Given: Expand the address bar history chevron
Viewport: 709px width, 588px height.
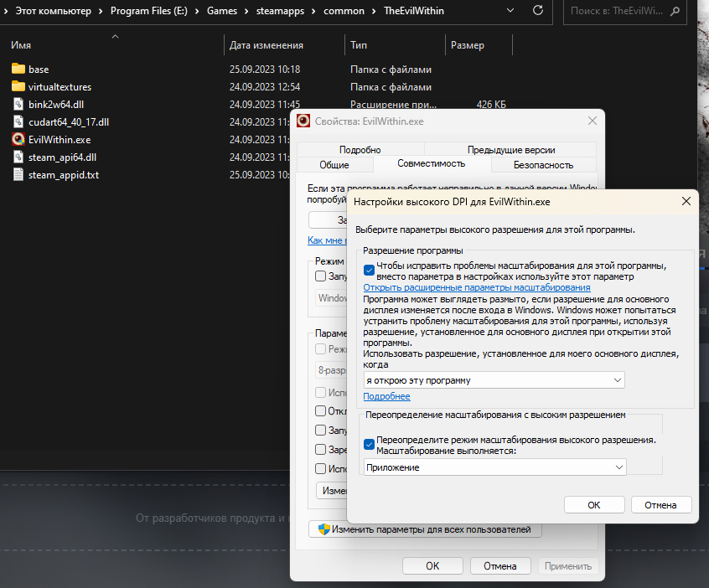Looking at the screenshot, I should (510, 10).
